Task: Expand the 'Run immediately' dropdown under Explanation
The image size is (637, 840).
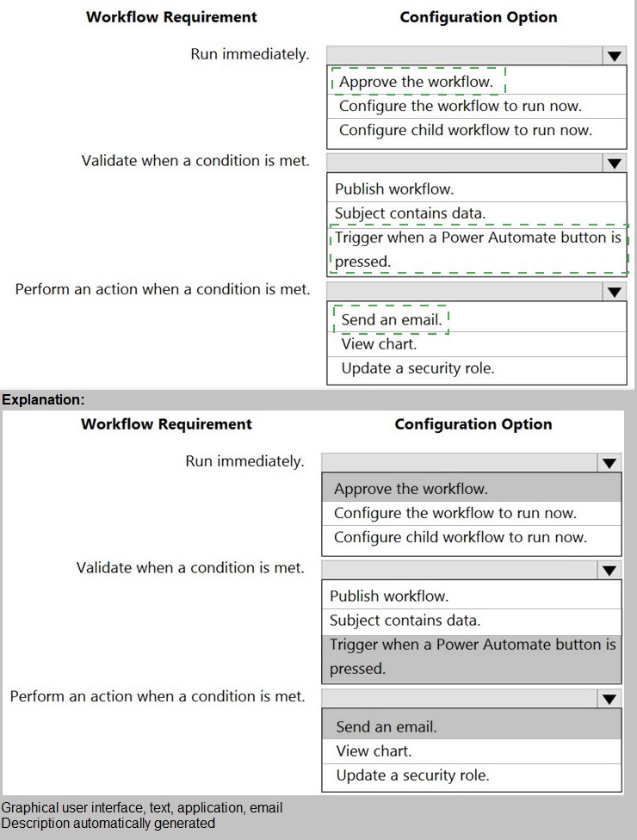Action: click(609, 463)
